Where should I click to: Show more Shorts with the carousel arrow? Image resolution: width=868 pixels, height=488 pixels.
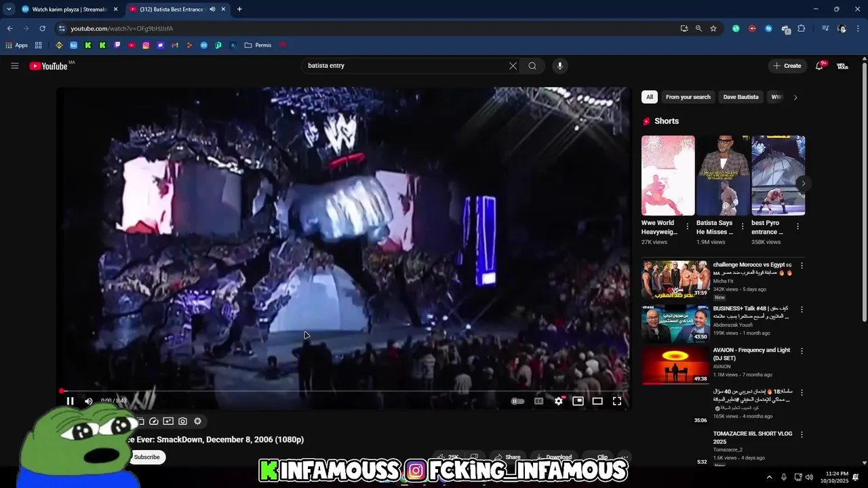[x=803, y=183]
